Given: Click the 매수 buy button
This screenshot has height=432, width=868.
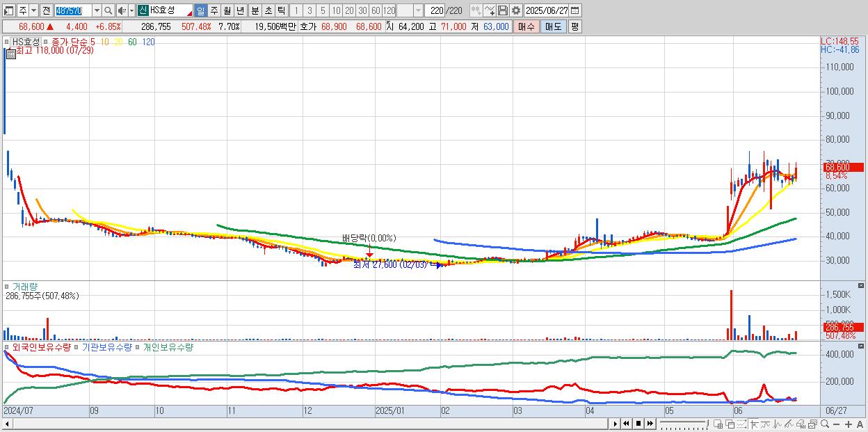Looking at the screenshot, I should click(527, 26).
